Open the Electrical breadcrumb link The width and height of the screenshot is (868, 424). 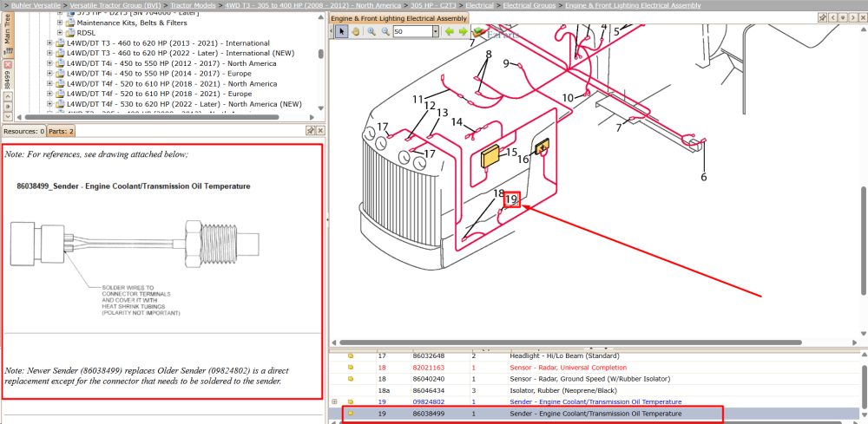click(480, 5)
